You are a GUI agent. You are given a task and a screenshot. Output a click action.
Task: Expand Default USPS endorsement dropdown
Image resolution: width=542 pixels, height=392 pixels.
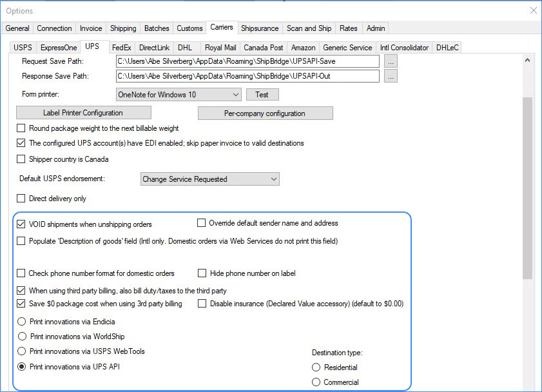click(210, 179)
